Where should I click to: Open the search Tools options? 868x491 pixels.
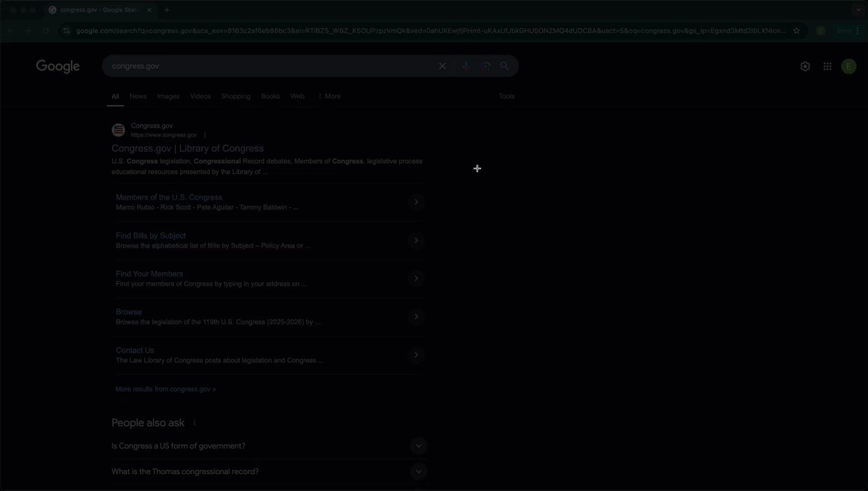506,96
